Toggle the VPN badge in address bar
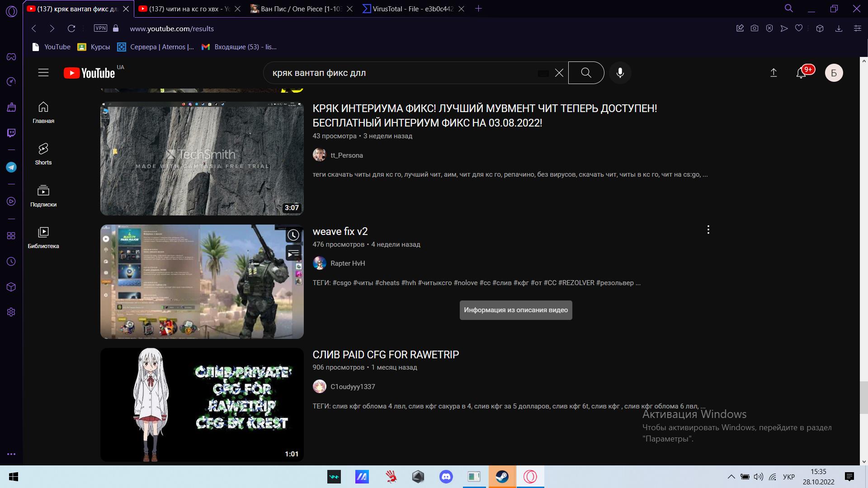 [100, 28]
